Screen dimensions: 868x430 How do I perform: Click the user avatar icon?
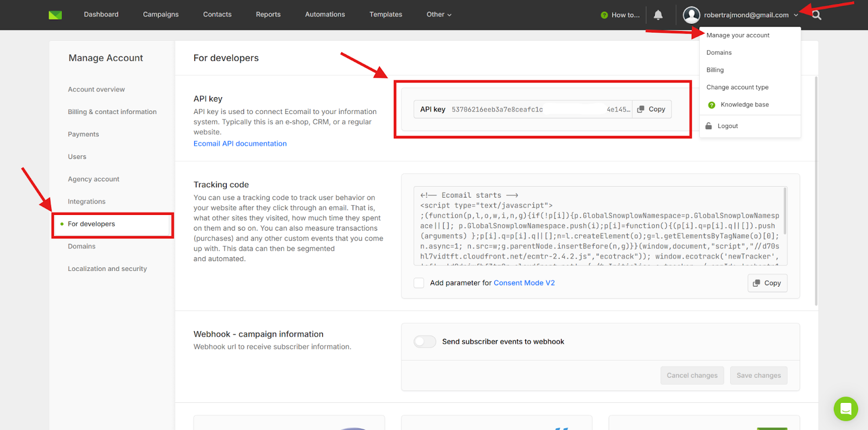(691, 15)
